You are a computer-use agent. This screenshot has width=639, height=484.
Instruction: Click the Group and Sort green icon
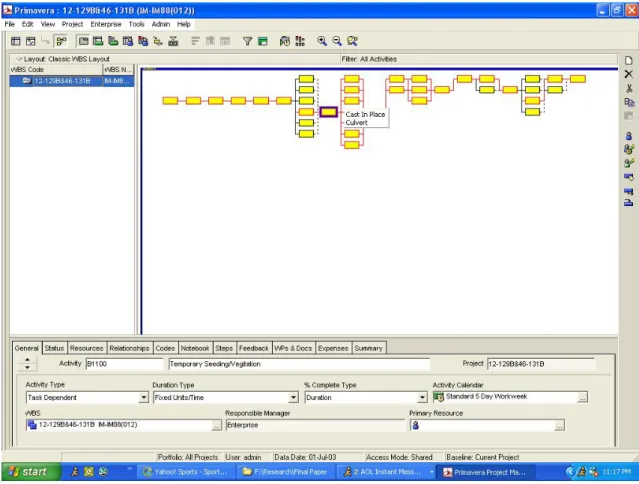(262, 41)
